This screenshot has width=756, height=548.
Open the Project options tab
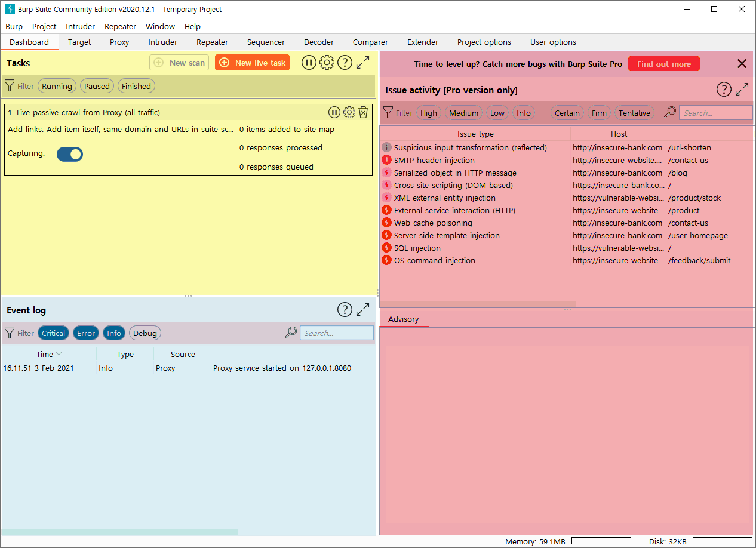pos(484,42)
